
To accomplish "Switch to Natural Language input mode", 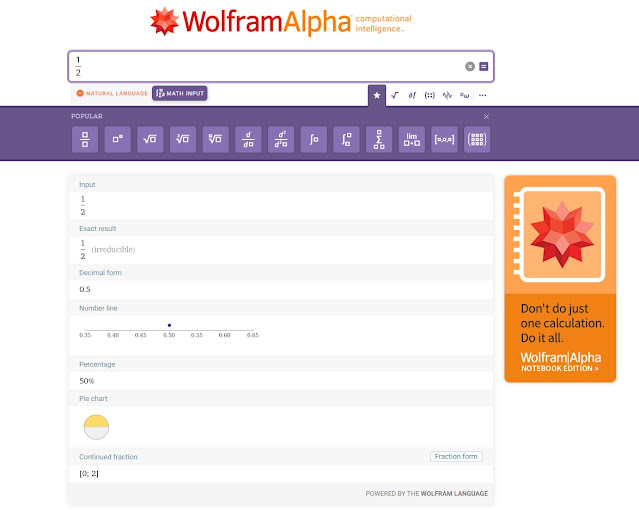I will [112, 93].
